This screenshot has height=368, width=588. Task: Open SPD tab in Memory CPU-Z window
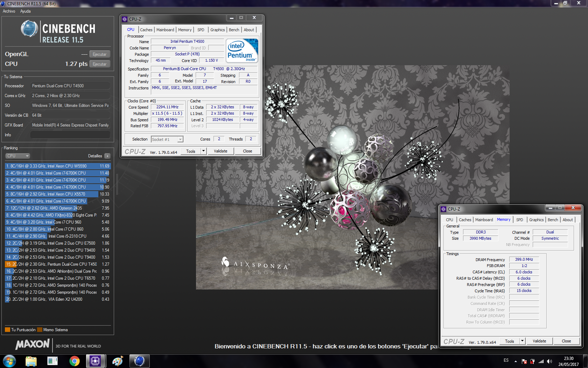click(x=520, y=220)
